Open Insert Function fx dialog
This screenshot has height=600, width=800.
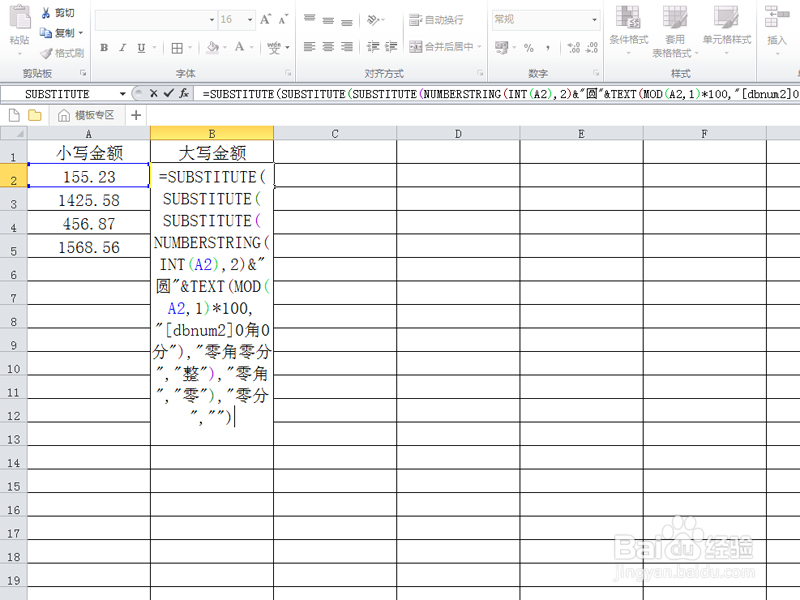pyautogui.click(x=184, y=93)
